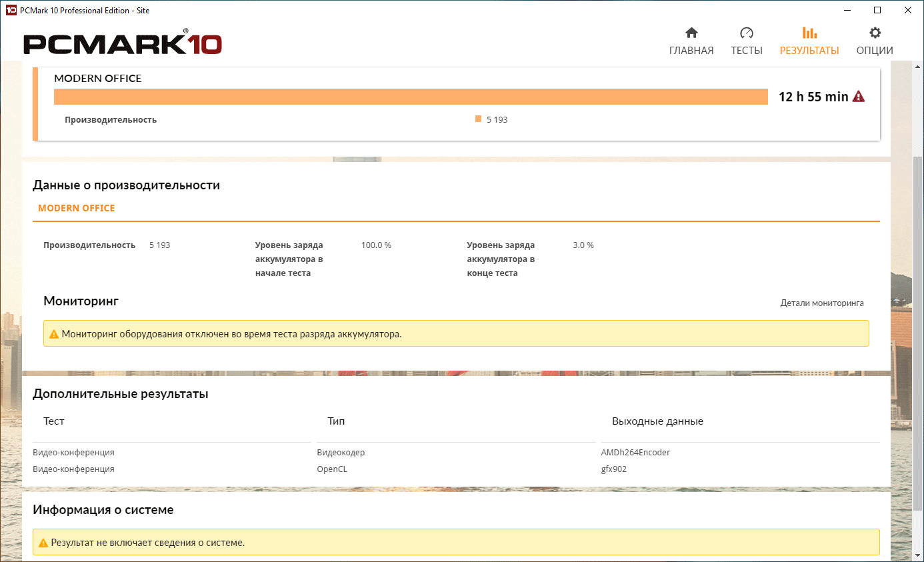Click the Тест column header

(54, 421)
